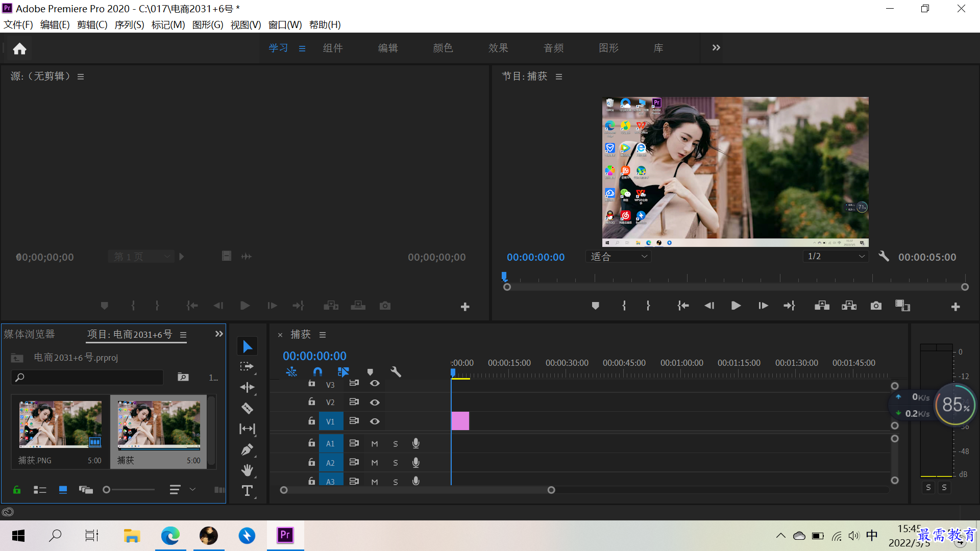Click the timeline timecode 00:00:00:00
This screenshot has height=551, width=980.
pyautogui.click(x=314, y=356)
